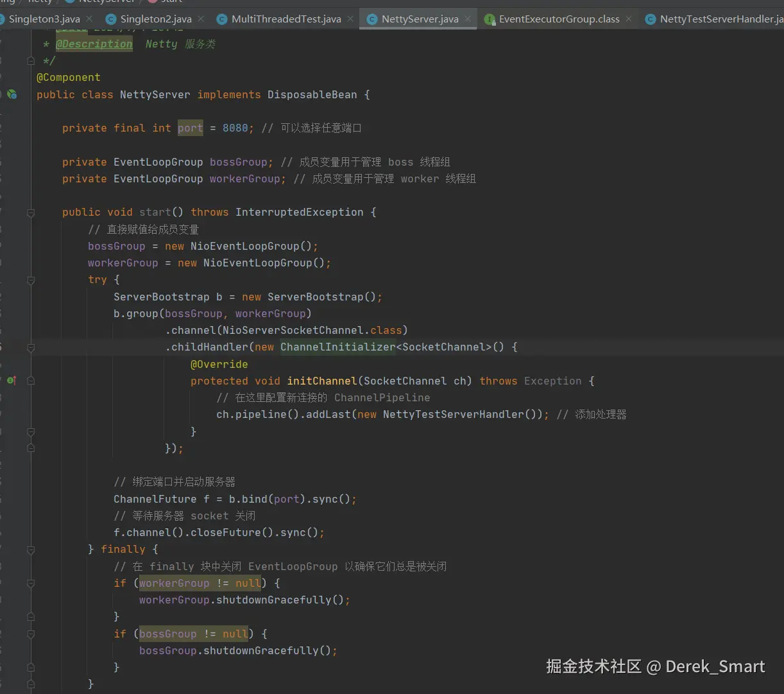Viewport: 784px width, 694px height.
Task: Click the 8080 port value
Action: [x=235, y=128]
